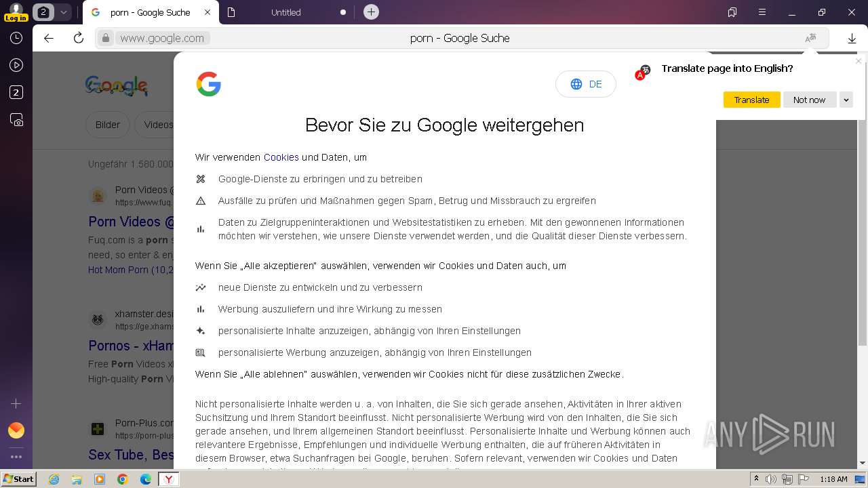868x488 pixels.
Task: Click text 'Google-Dienste zu erbringen und zu betreiben'
Action: pos(320,179)
